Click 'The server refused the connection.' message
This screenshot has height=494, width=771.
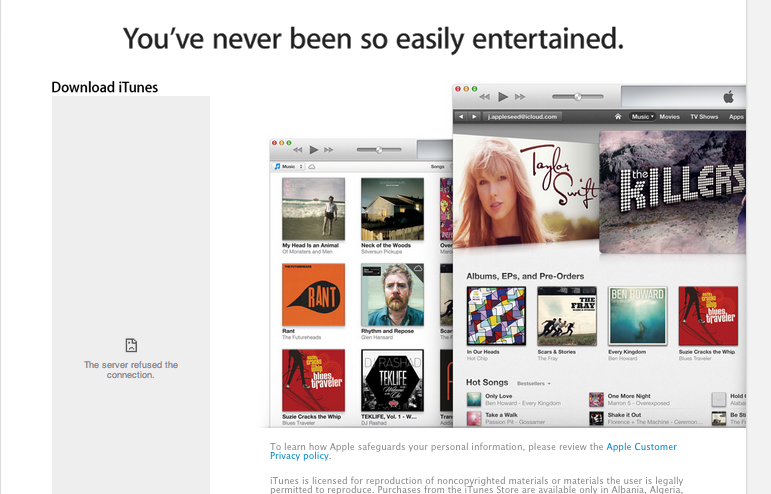coord(131,370)
